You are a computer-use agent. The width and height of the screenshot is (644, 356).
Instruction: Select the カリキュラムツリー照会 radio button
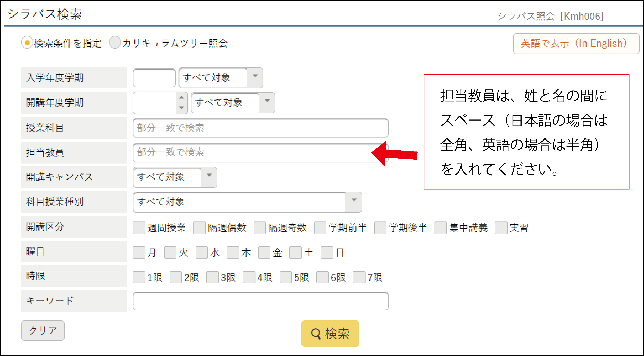point(115,42)
